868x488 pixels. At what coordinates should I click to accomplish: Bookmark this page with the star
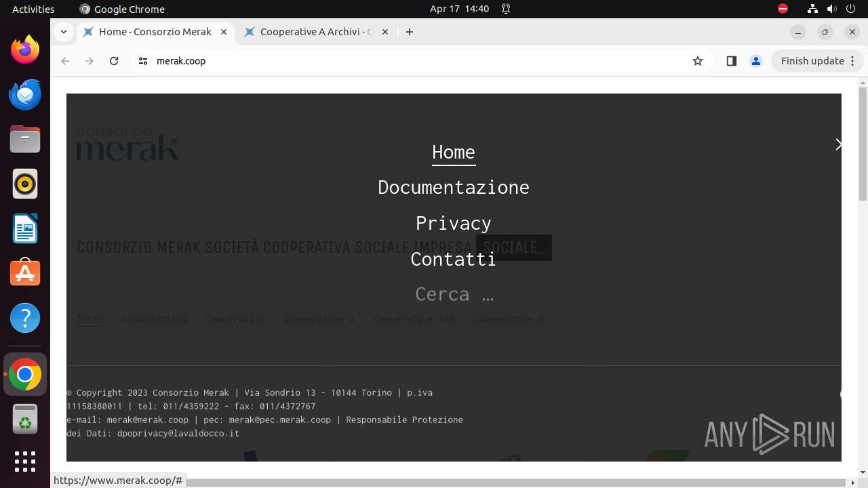point(698,61)
